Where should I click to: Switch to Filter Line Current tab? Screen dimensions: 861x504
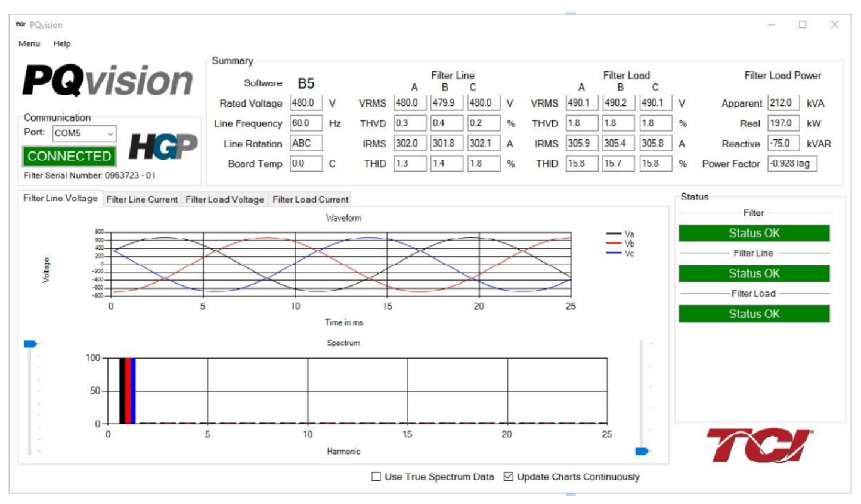142,200
